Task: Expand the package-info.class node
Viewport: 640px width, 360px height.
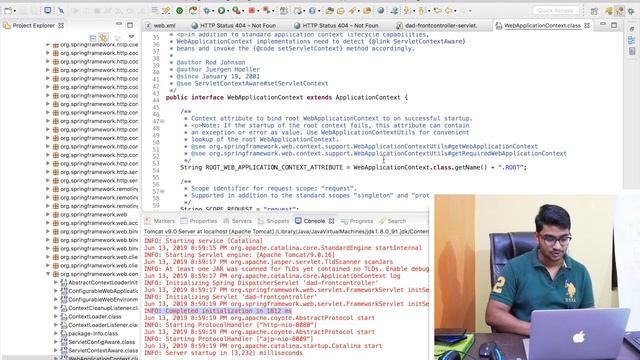Action: click(56, 333)
